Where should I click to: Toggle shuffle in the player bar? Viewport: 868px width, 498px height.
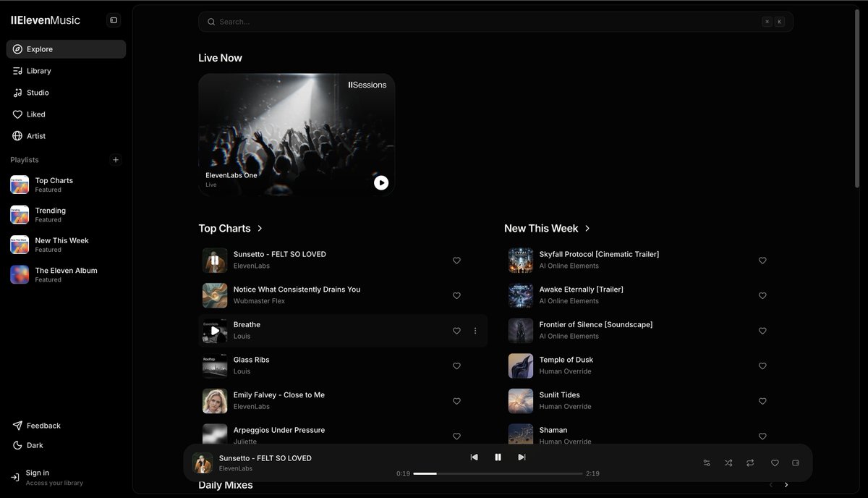(728, 463)
